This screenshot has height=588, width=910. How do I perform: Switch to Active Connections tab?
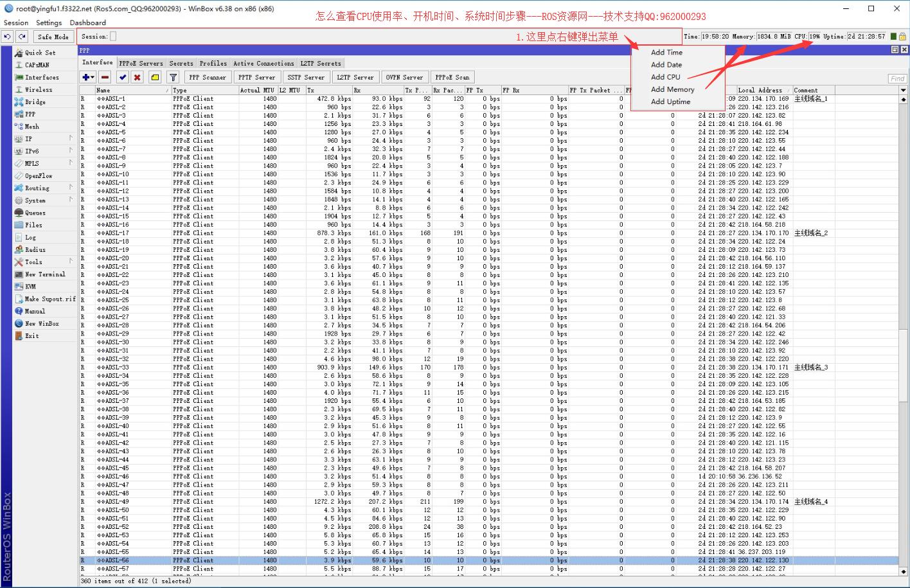[x=263, y=63]
